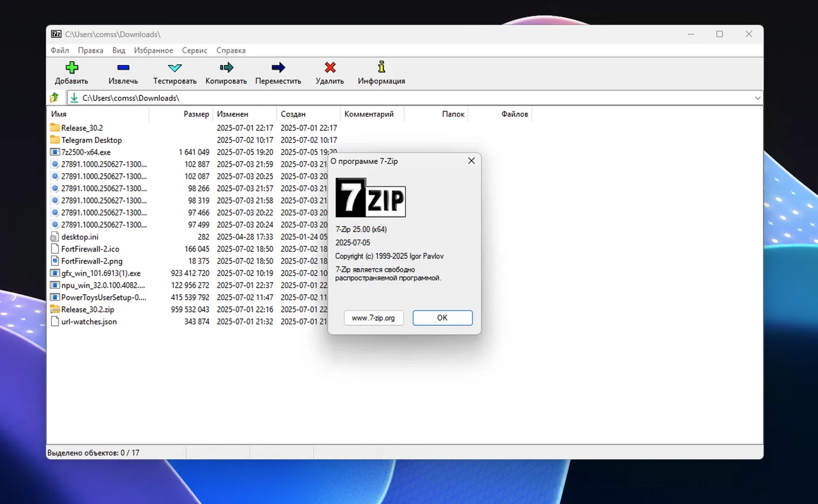Click the C:\Users\comss\Downloads\ address path field
818x504 pixels.
pos(414,98)
